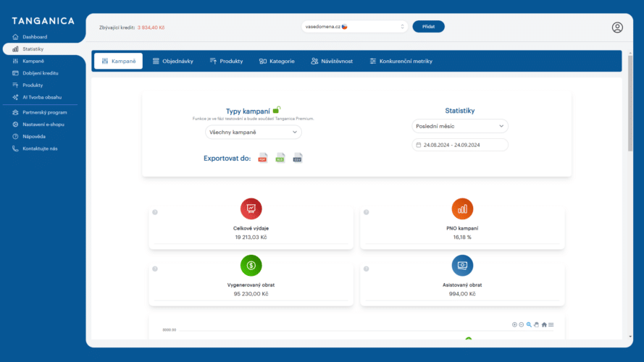Click help icon on Celkové výdaje card
This screenshot has width=644, height=362.
155,212
